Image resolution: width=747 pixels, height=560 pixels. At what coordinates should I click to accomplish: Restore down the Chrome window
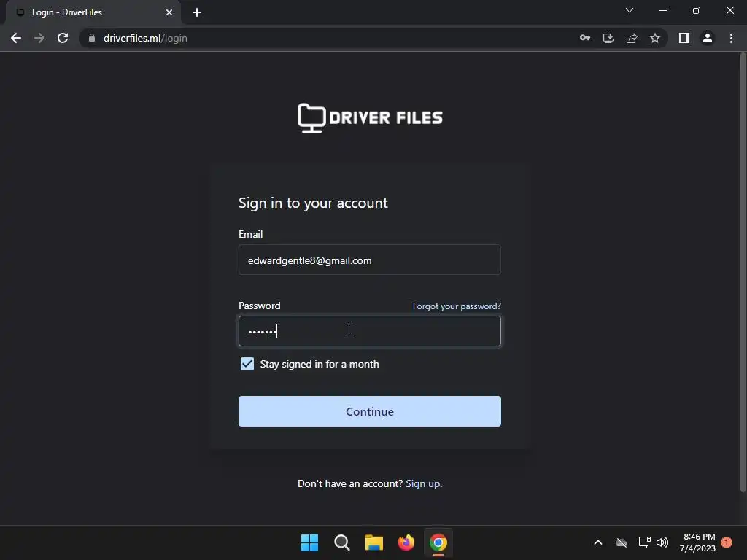tap(697, 10)
